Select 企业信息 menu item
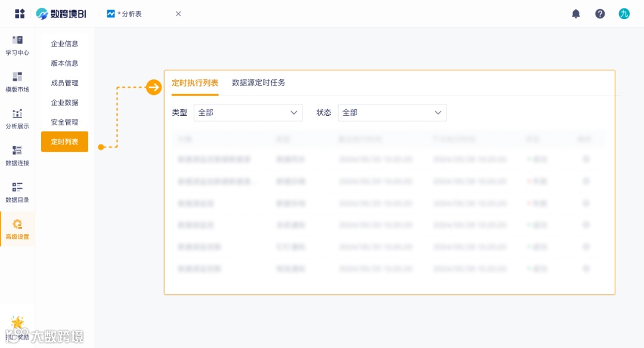This screenshot has height=348, width=644. click(64, 44)
